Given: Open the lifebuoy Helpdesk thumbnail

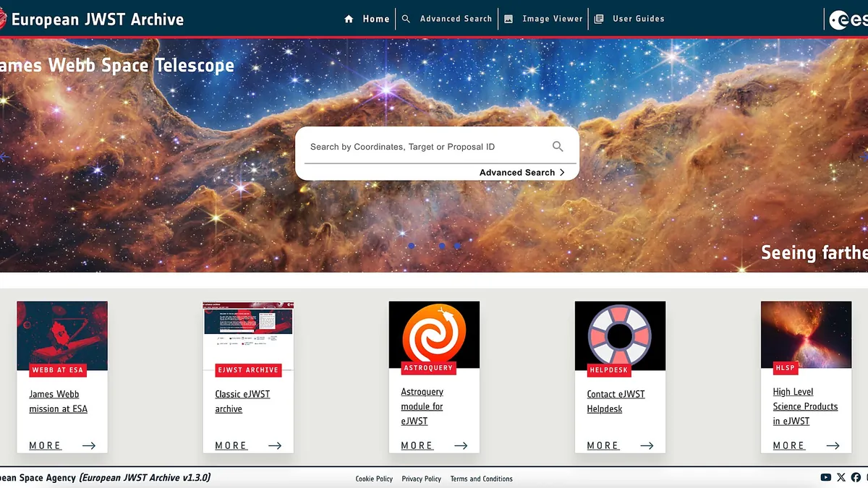Looking at the screenshot, I should coord(620,335).
